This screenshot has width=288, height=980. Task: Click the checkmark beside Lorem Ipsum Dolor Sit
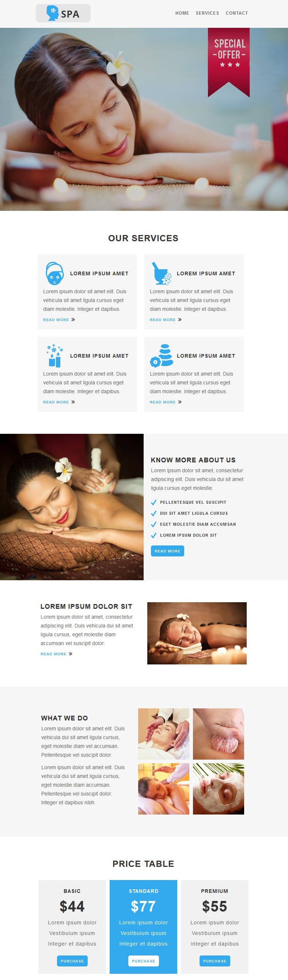[x=154, y=535]
